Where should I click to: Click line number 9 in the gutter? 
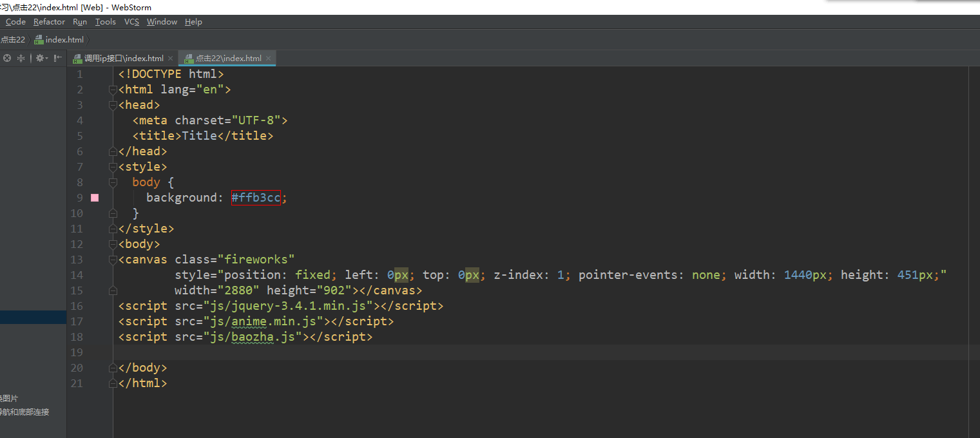pos(80,198)
